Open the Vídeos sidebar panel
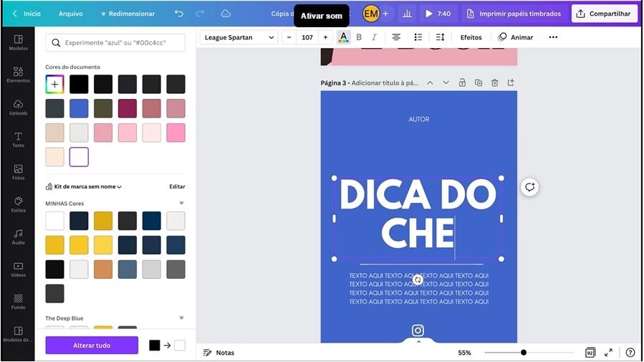This screenshot has height=362, width=644. (x=18, y=270)
